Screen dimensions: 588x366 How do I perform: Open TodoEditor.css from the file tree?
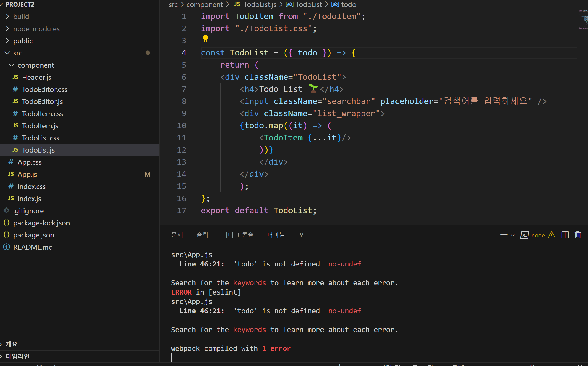click(x=44, y=89)
